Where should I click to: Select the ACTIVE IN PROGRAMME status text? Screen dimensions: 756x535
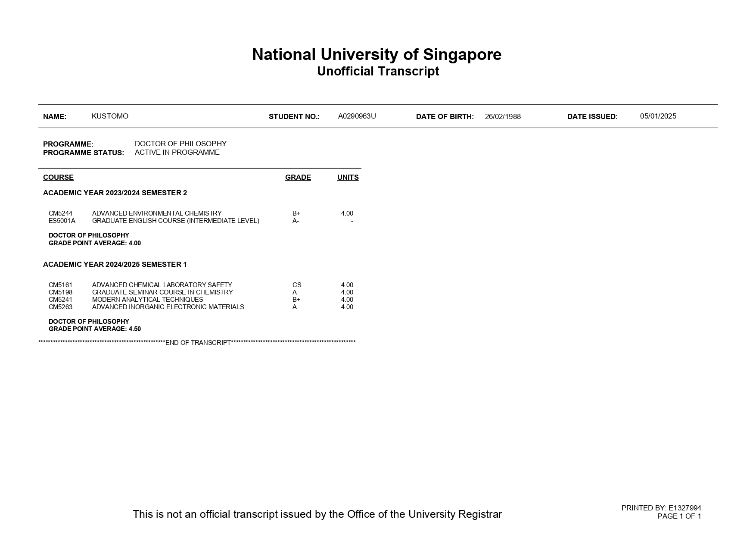point(177,152)
